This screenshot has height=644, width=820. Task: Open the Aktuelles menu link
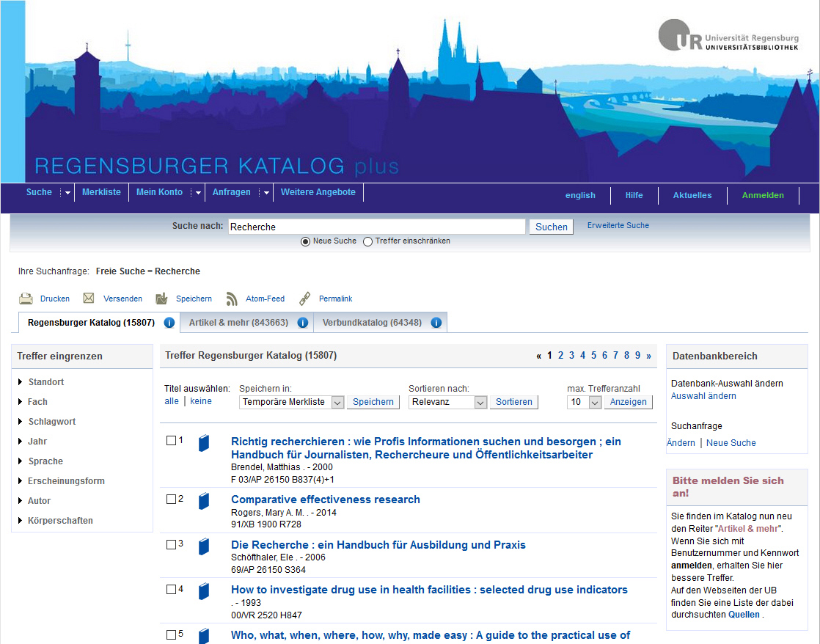[692, 195]
